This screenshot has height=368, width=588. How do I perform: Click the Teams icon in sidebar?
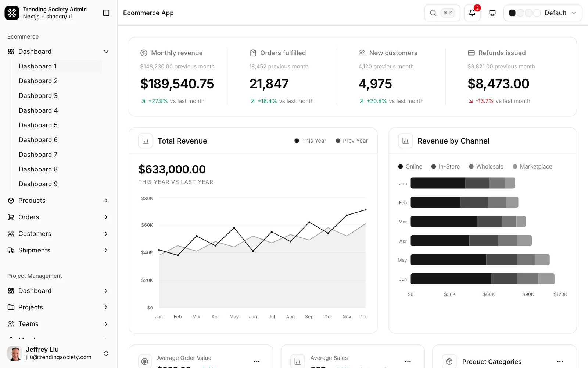pyautogui.click(x=11, y=324)
